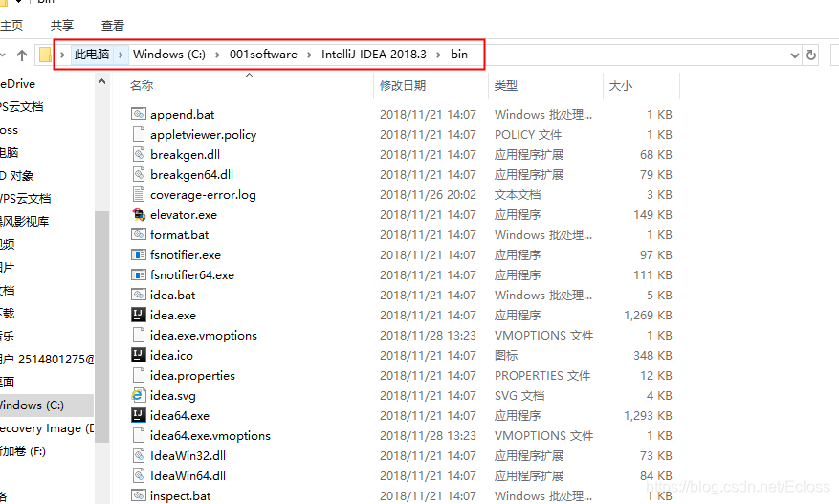Viewport: 839px width, 504px height.
Task: Click the idea.exe.vmoptions file icon
Action: coord(139,335)
